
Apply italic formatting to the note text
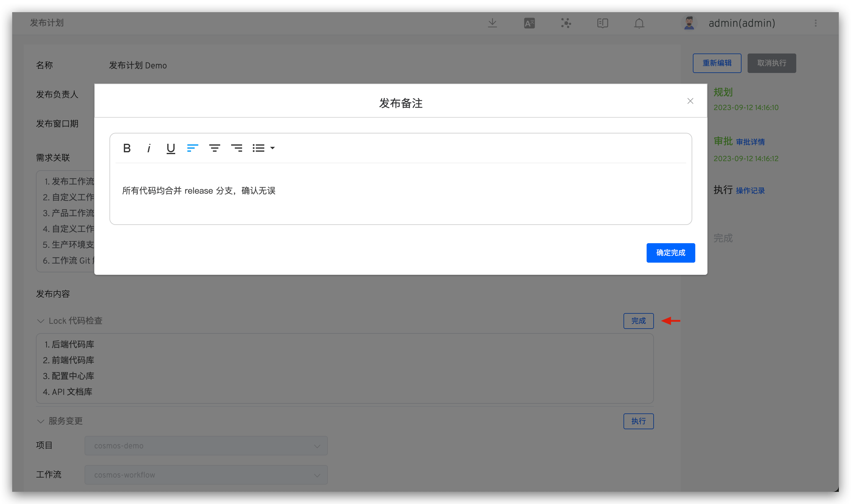coord(149,148)
